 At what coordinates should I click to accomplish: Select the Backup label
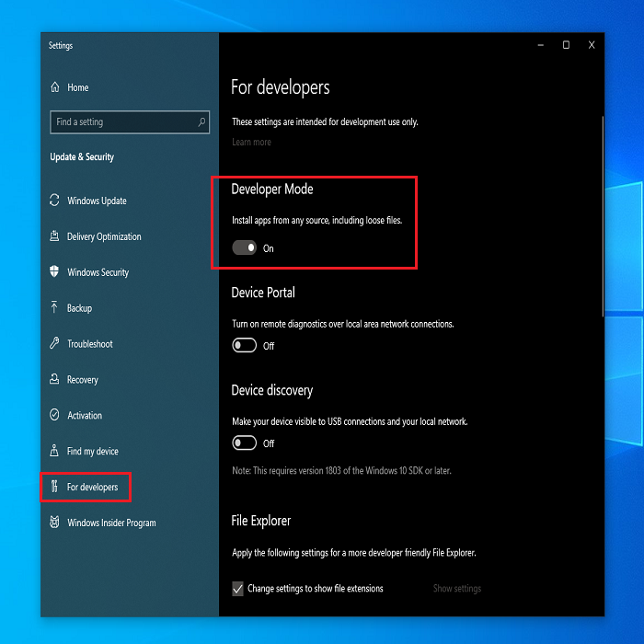click(x=79, y=308)
